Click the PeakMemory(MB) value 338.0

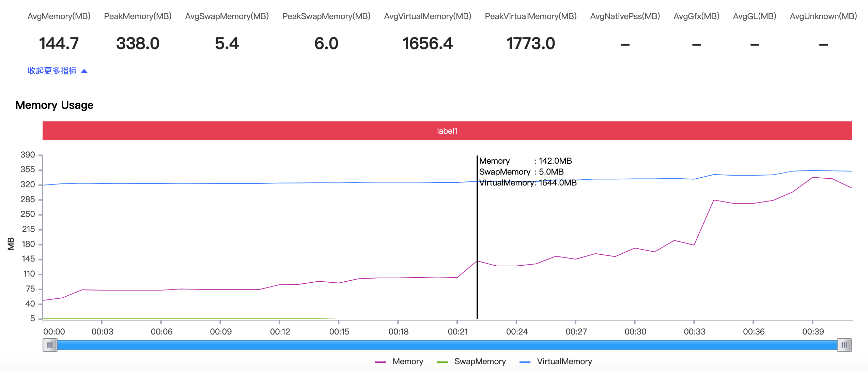point(138,44)
